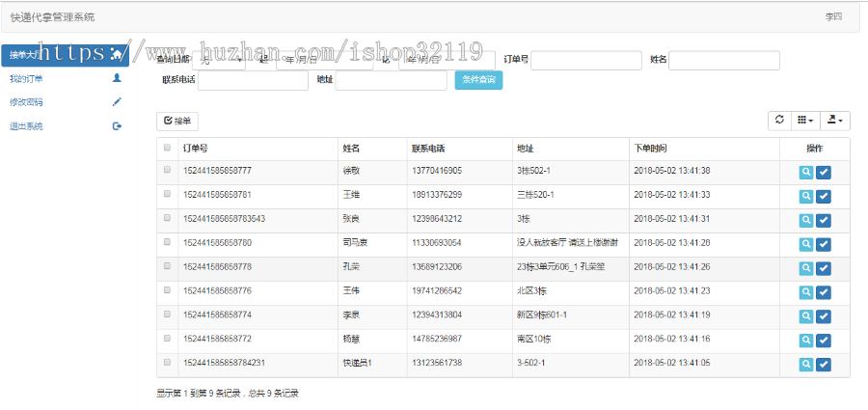Click phone number 14785236987
868x410 pixels.
(437, 339)
